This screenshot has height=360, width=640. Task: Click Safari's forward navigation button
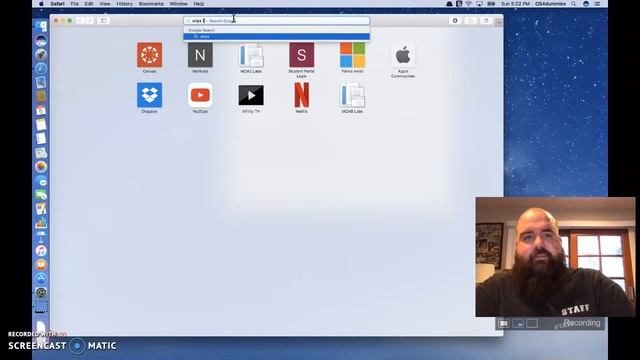point(89,20)
